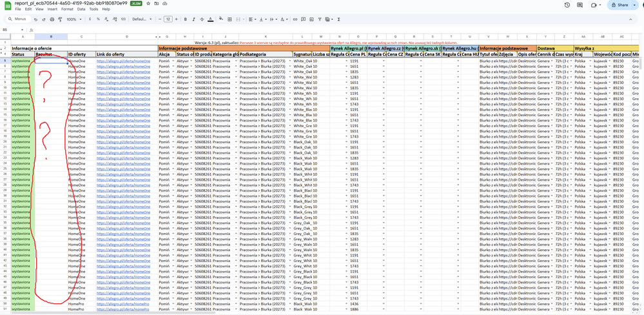Viewport: 644px width, 315px height.
Task: Decrease decimal places in the toolbar
Action: click(x=106, y=19)
